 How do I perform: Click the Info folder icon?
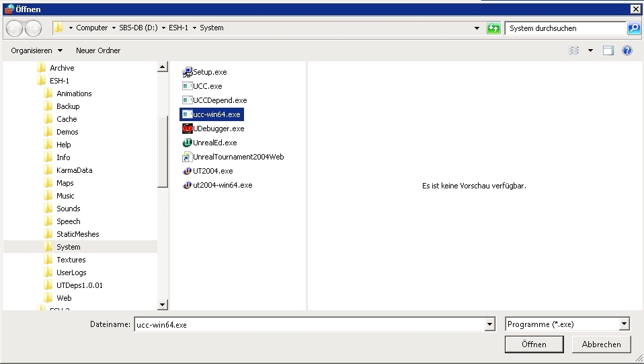48,157
